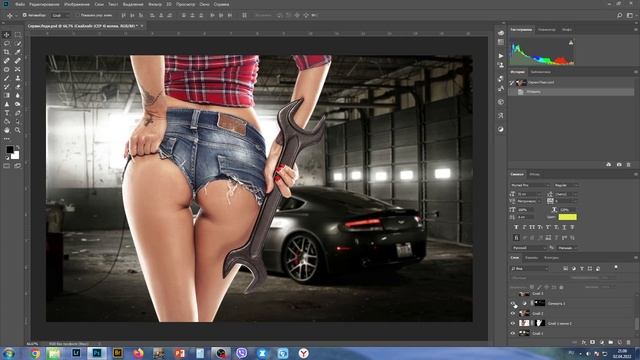Open the search icon in options bar

(x=620, y=15)
